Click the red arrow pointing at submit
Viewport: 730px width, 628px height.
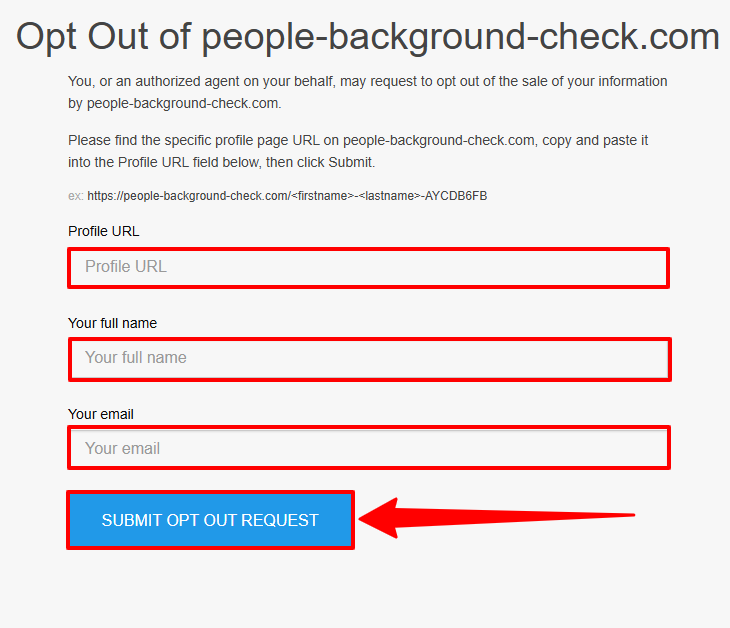[x=496, y=517]
